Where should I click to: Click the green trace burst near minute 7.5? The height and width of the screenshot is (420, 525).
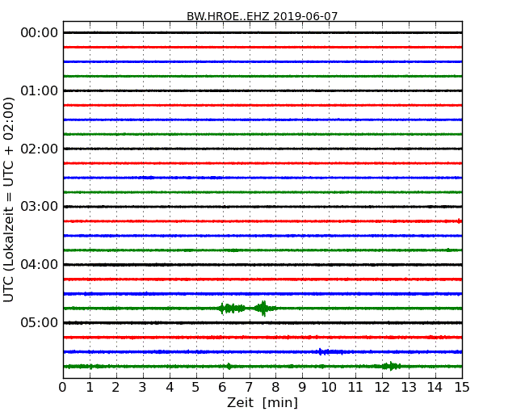point(264,309)
